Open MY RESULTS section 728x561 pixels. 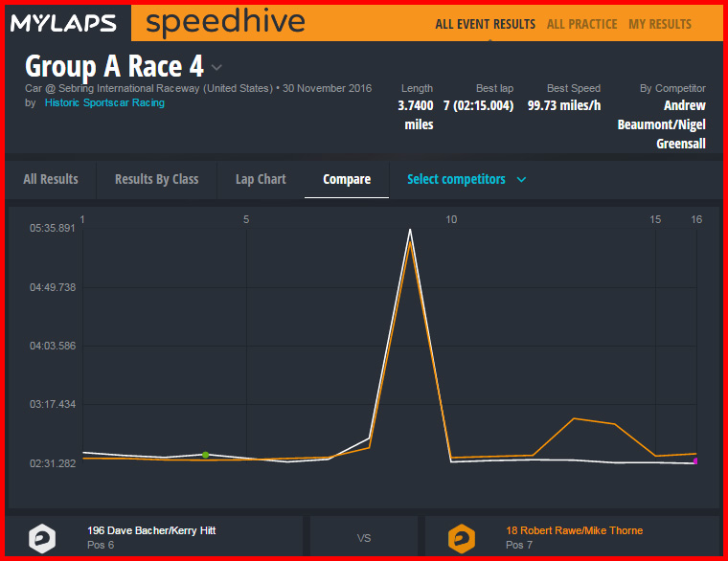point(660,24)
